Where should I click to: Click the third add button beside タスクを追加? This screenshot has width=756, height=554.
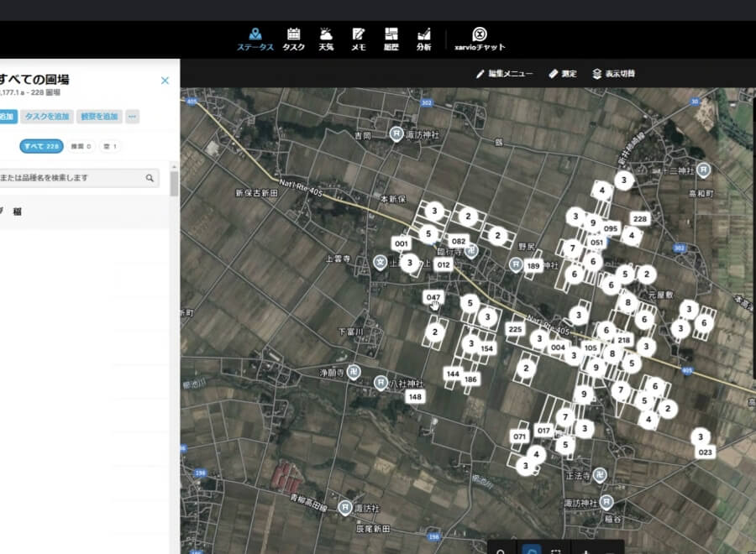point(99,117)
